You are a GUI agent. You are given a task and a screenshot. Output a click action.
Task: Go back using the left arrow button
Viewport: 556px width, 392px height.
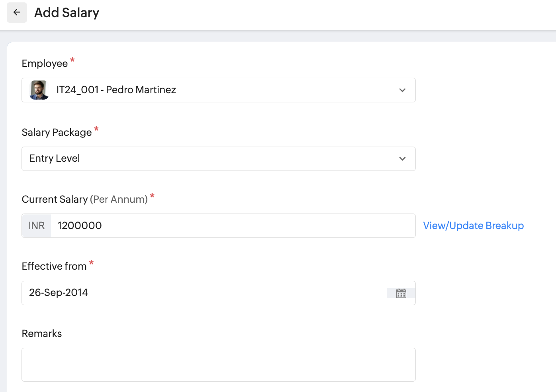click(x=17, y=12)
